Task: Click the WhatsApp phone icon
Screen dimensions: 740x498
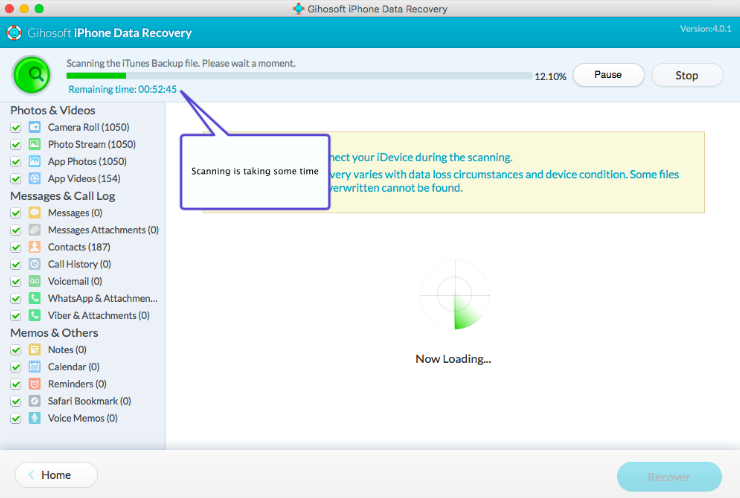Action: click(x=34, y=298)
